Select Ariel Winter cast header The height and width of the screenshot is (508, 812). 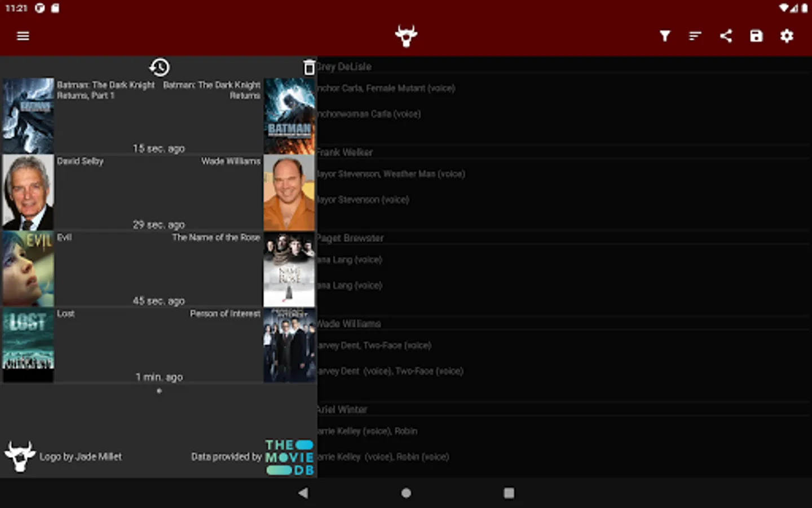342,410
